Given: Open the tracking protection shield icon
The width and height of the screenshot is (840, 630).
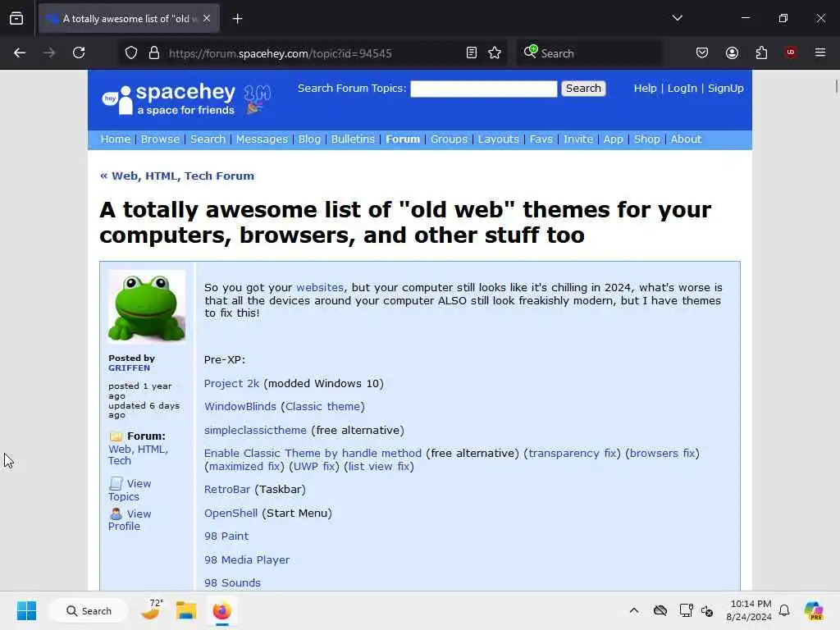Looking at the screenshot, I should (x=131, y=53).
